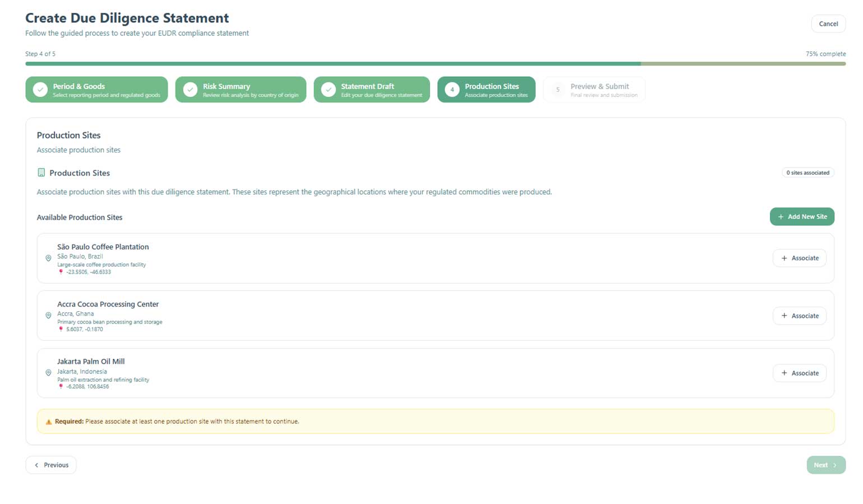
Task: Click the building icon beside Production Sites heading
Action: point(41,173)
